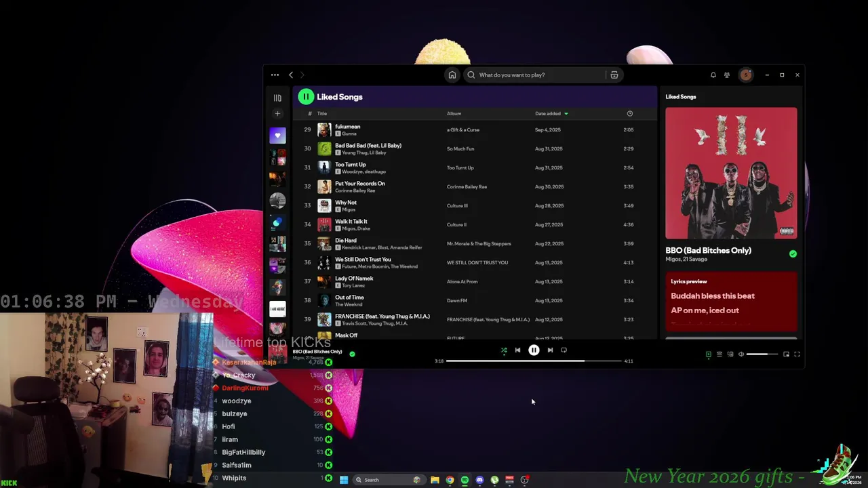
Task: Adjust the volume slider
Action: pos(762,354)
